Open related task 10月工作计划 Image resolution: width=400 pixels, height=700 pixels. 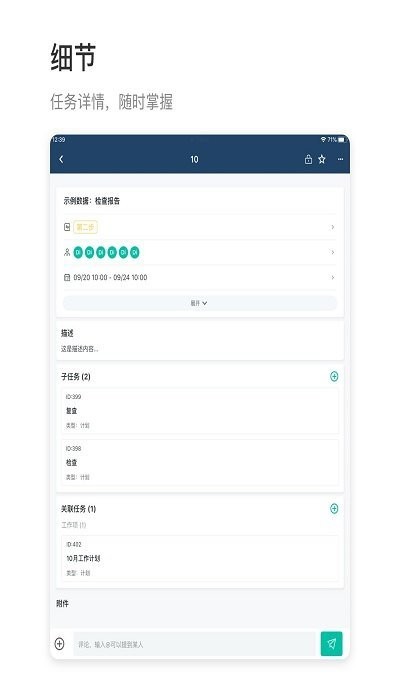point(200,558)
